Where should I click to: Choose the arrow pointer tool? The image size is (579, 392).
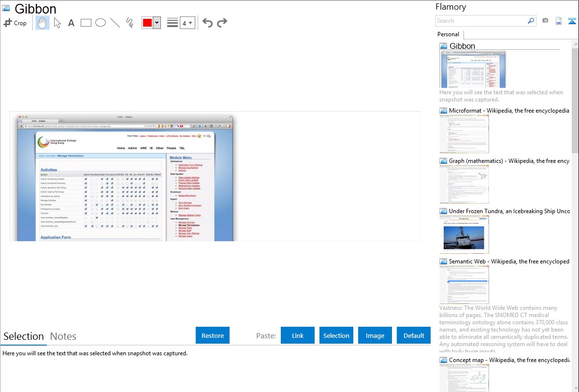(x=57, y=23)
